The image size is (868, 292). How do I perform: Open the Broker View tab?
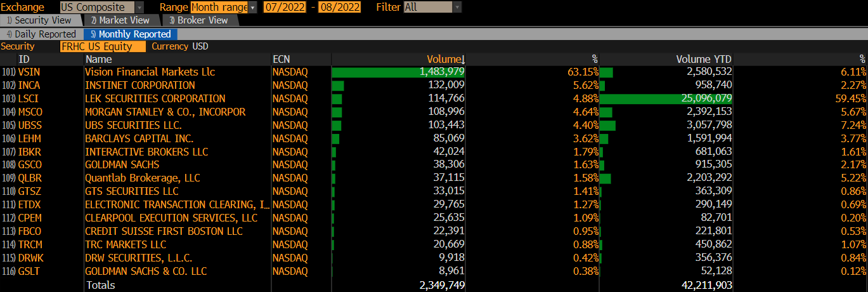[202, 20]
